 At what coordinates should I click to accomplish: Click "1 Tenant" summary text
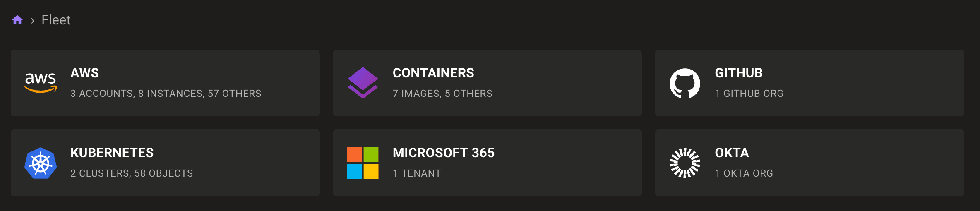tap(417, 173)
